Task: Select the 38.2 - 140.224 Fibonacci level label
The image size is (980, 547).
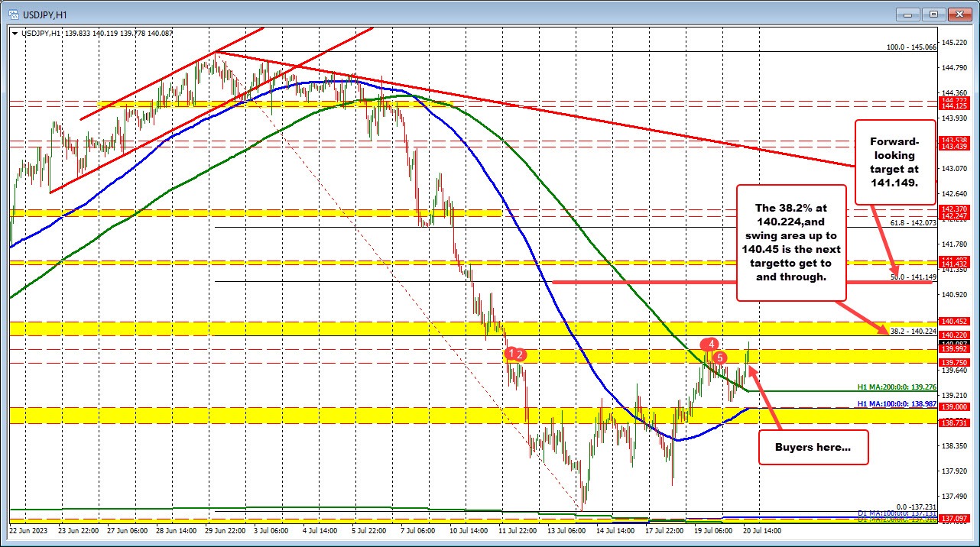Action: tap(913, 331)
